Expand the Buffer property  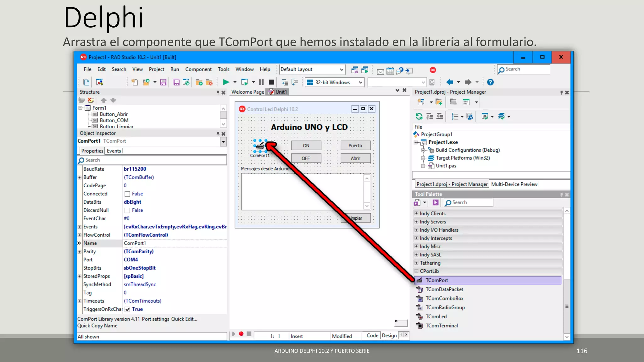tap(80, 177)
